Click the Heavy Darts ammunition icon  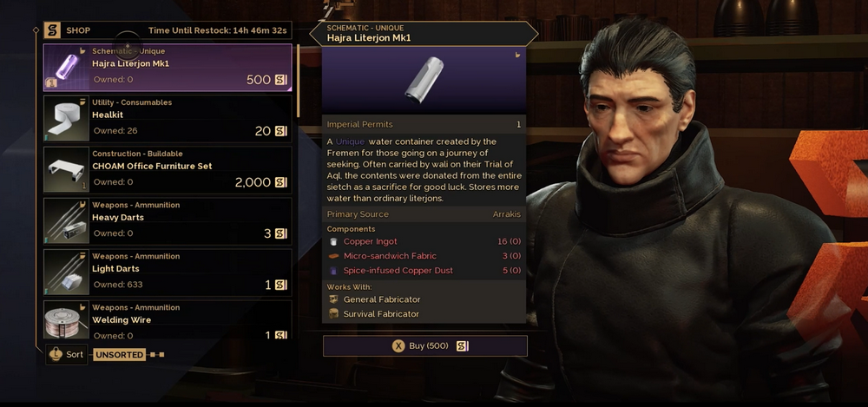(x=67, y=221)
